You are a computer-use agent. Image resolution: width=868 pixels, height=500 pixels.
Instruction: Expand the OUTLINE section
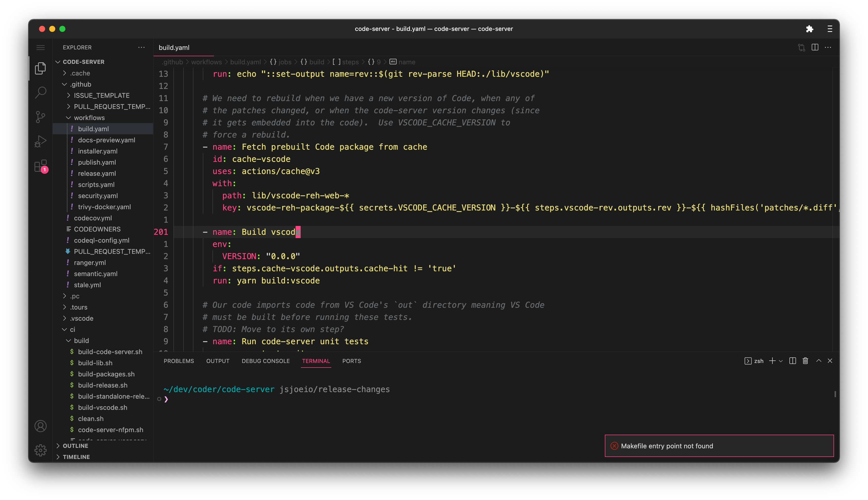(75, 446)
